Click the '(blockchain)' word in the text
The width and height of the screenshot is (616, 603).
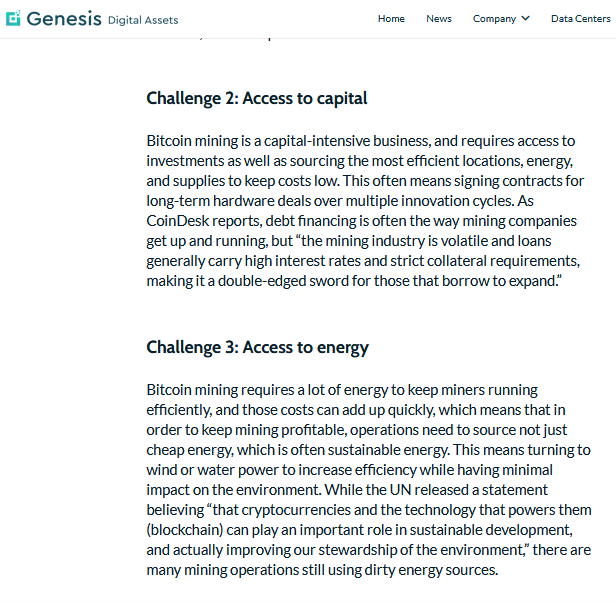pos(185,530)
